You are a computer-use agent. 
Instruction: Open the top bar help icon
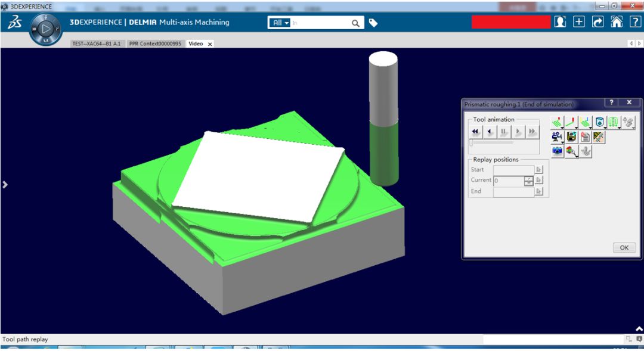635,22
